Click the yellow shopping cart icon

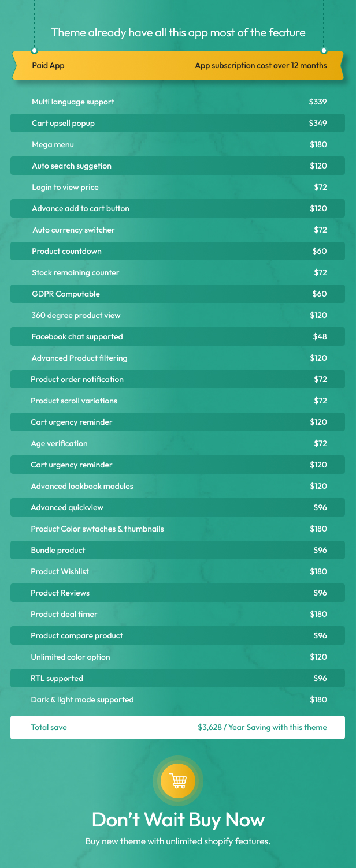click(178, 781)
